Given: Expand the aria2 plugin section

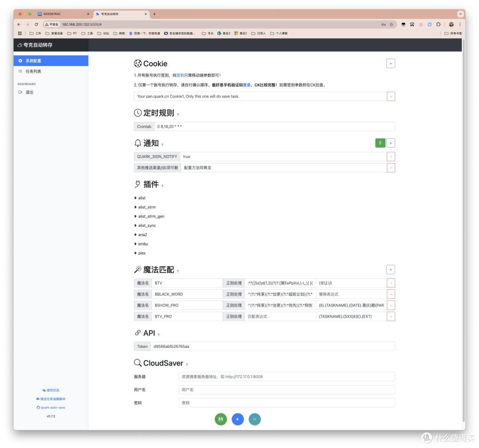Looking at the screenshot, I should [x=141, y=235].
